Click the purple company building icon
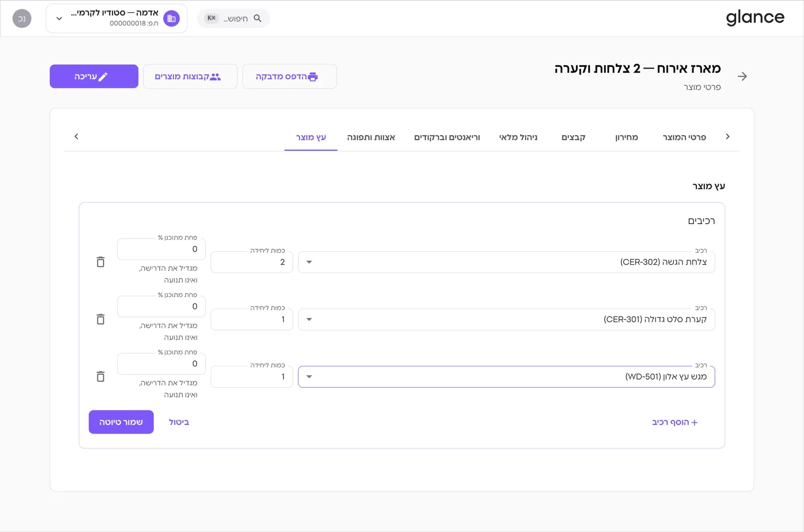Screen dimensions: 804x532 point(171,19)
